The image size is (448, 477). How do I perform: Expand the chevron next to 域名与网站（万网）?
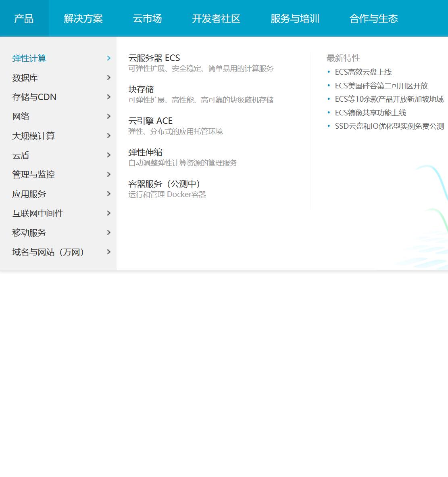coord(109,252)
